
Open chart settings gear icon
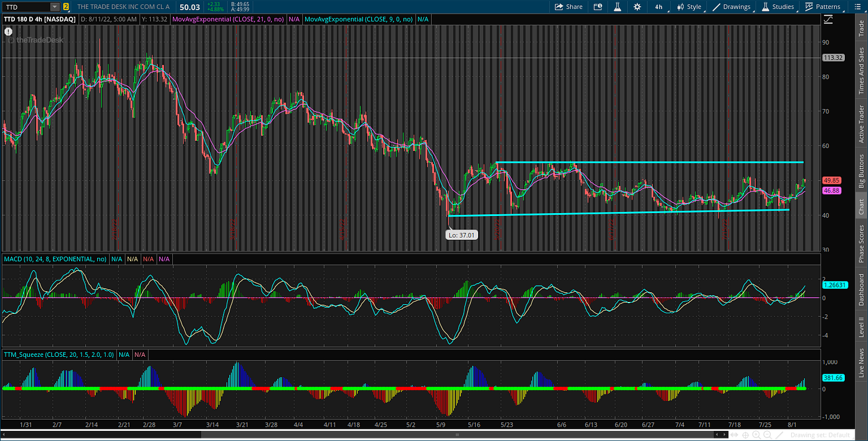tap(637, 7)
